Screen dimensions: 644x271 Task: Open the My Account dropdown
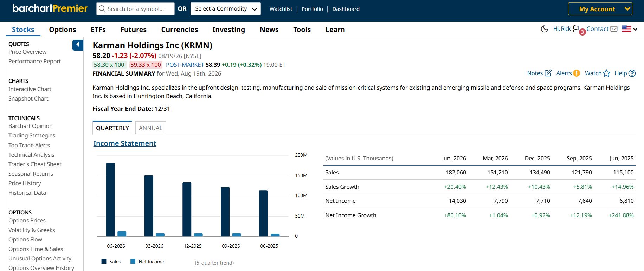600,9
